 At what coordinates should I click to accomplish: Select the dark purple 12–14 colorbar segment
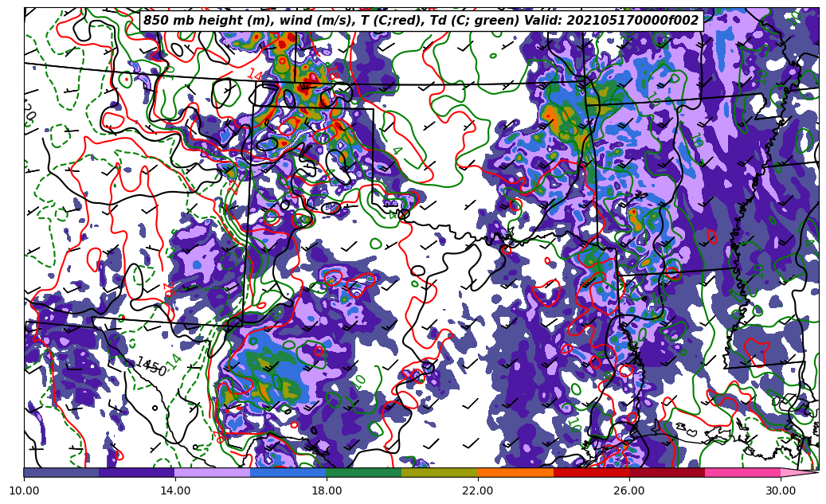[x=137, y=472]
